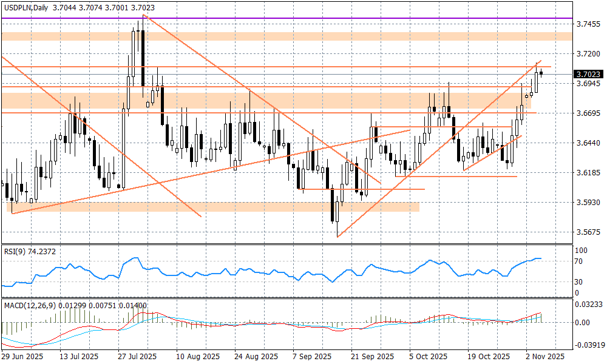Click the 3.5675 price axis label
Image resolution: width=607 pixels, height=364 pixels.
pos(588,232)
